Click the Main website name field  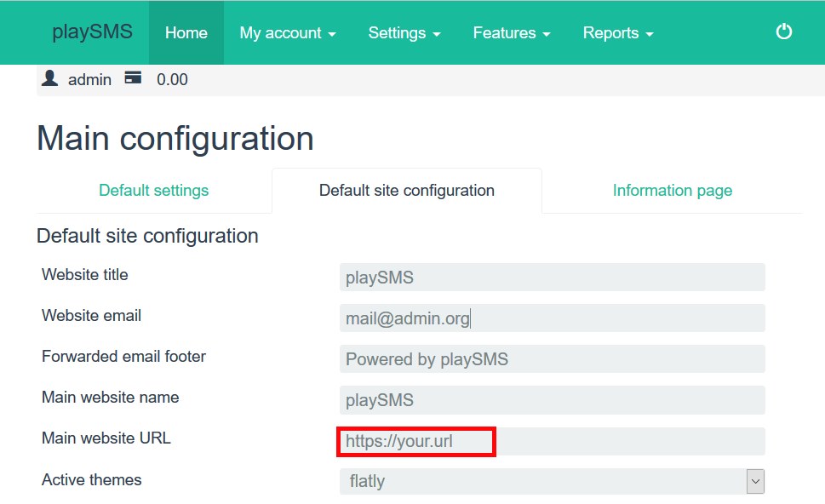click(x=553, y=400)
